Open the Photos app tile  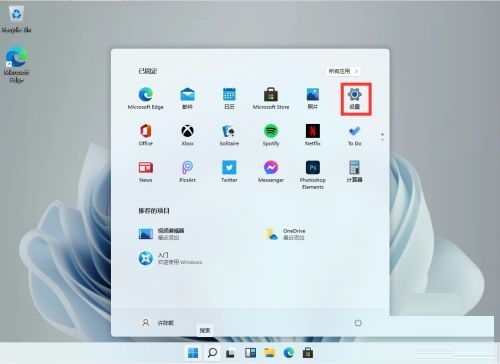pyautogui.click(x=313, y=99)
